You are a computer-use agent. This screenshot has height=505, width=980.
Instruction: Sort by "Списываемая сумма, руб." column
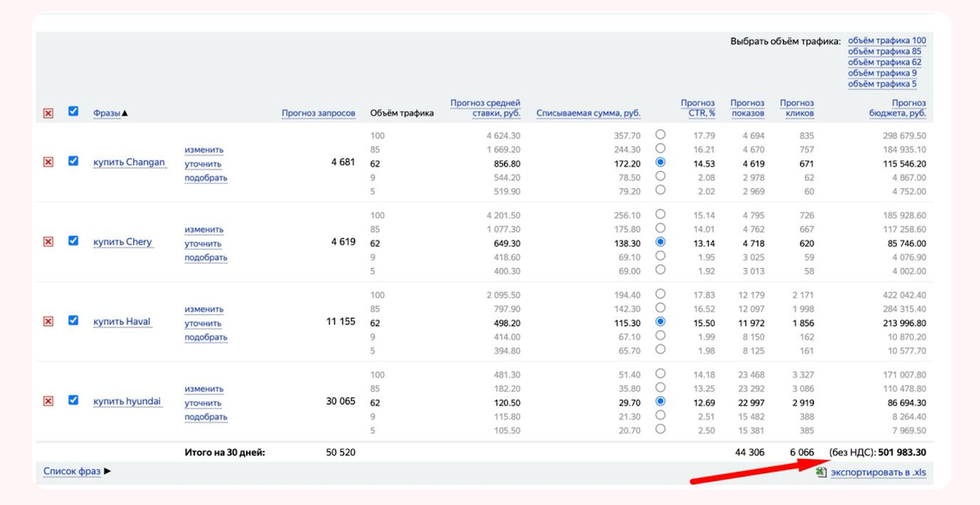tap(588, 113)
